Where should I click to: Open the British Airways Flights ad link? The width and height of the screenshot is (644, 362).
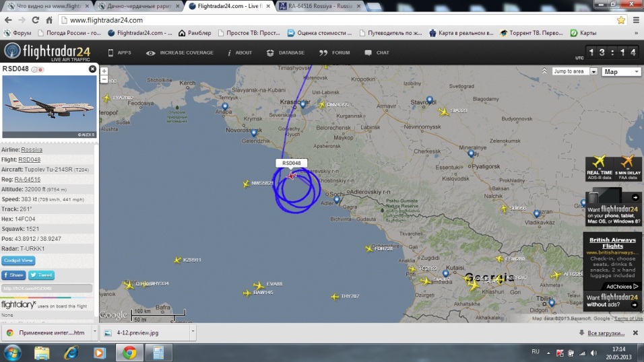click(x=612, y=243)
